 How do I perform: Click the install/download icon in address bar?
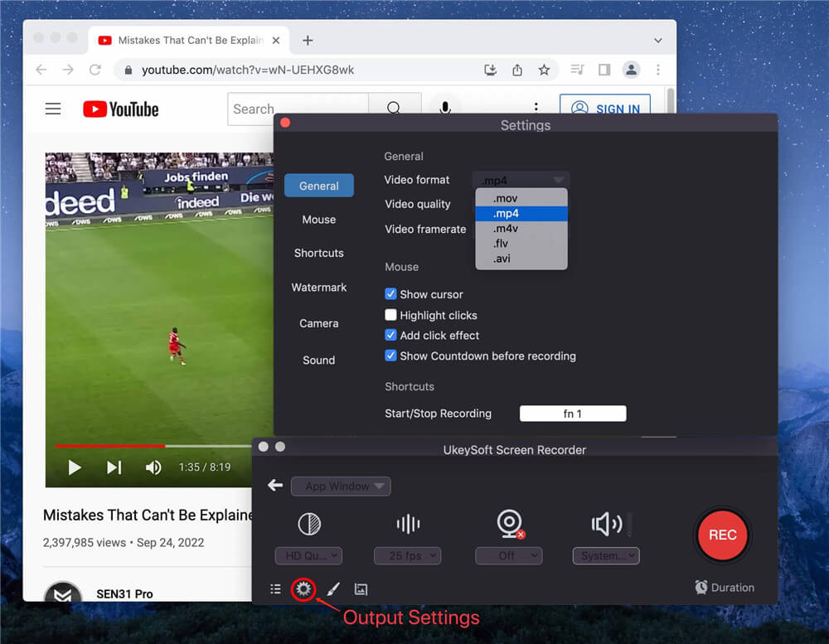point(490,70)
